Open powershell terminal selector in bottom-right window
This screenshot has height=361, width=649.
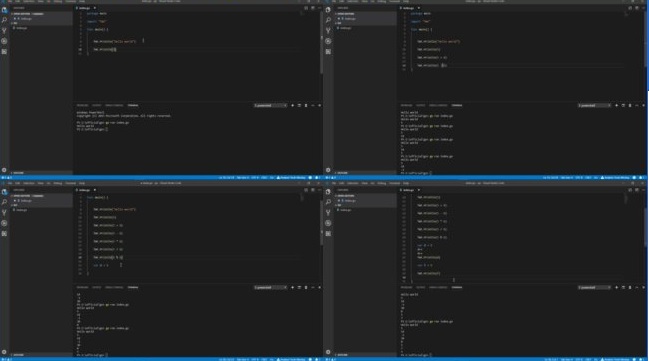point(594,287)
